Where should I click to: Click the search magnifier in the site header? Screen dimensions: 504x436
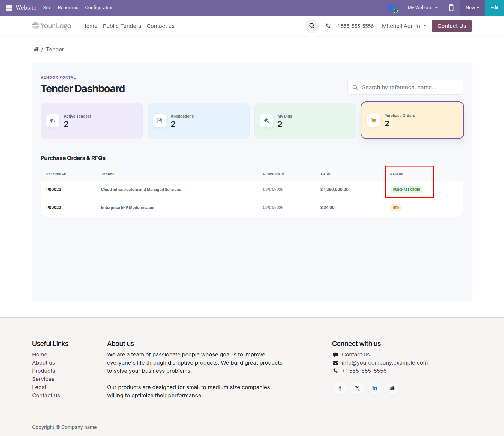[312, 26]
